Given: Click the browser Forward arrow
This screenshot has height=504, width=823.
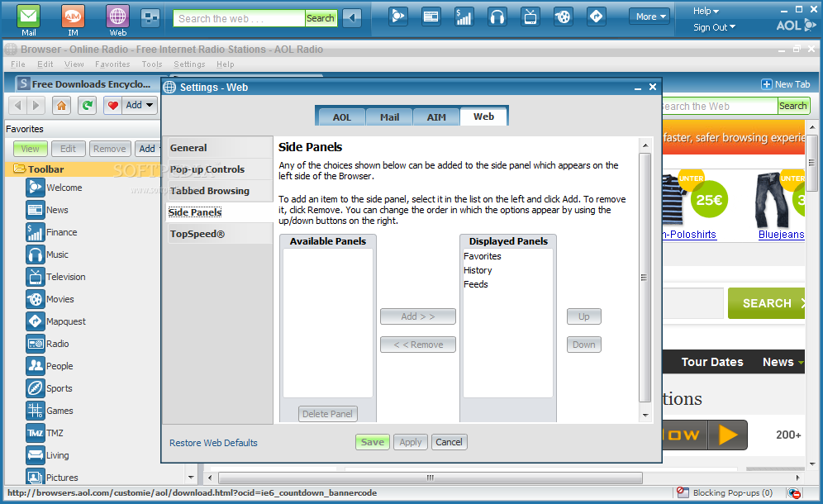Looking at the screenshot, I should coord(36,106).
